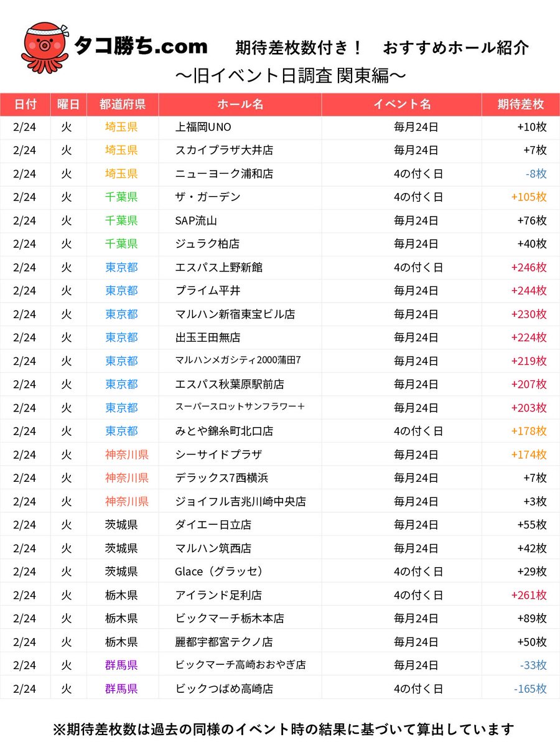Click hall name シーサイドプラザ
The width and height of the screenshot is (560, 747).
point(218,454)
